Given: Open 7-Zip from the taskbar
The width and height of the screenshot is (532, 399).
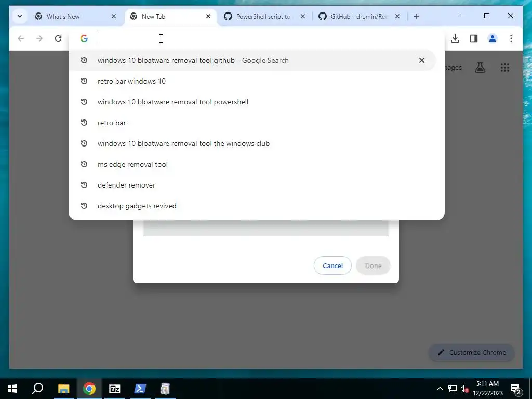Looking at the screenshot, I should coord(115,389).
